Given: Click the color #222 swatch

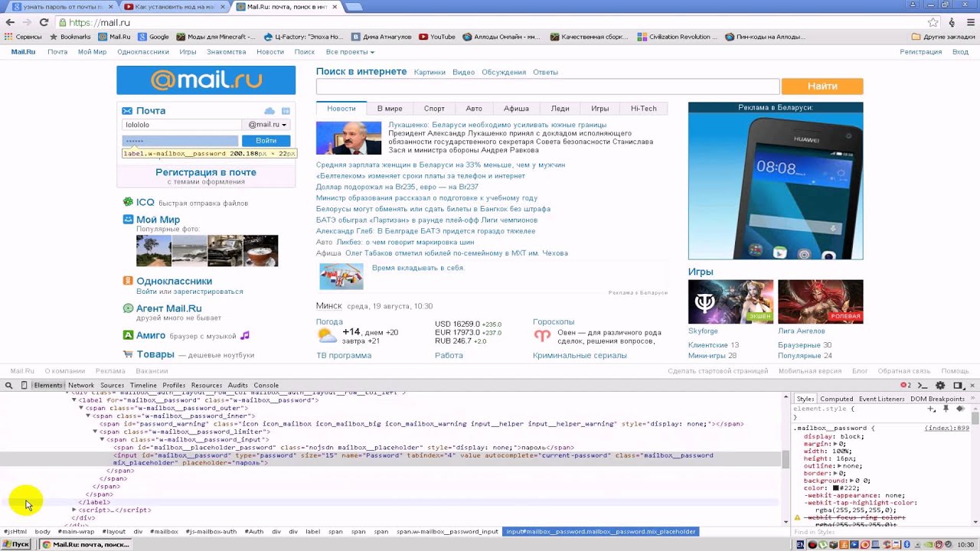Looking at the screenshot, I should (x=836, y=487).
